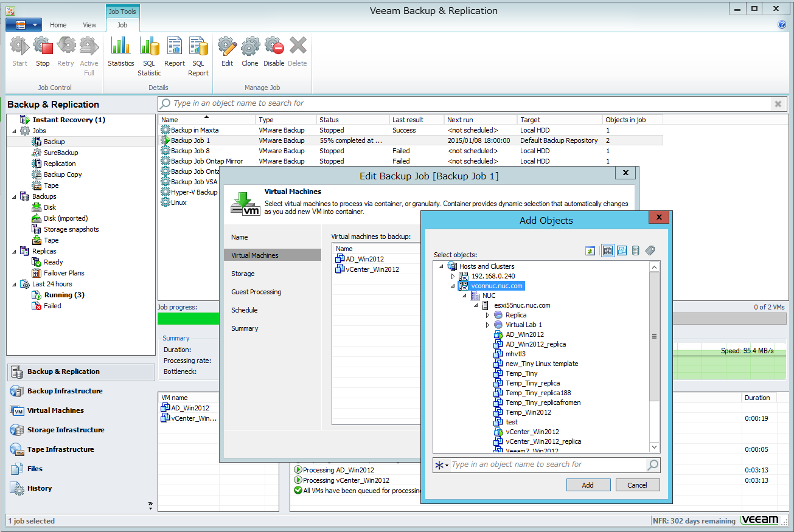Switch to Datastores and VMs view

pos(636,250)
